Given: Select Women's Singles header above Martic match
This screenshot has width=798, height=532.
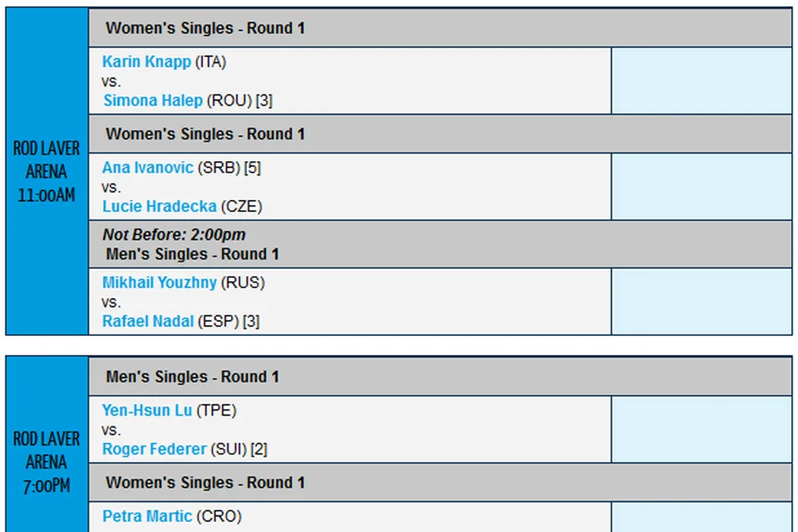Looking at the screenshot, I should [x=205, y=483].
